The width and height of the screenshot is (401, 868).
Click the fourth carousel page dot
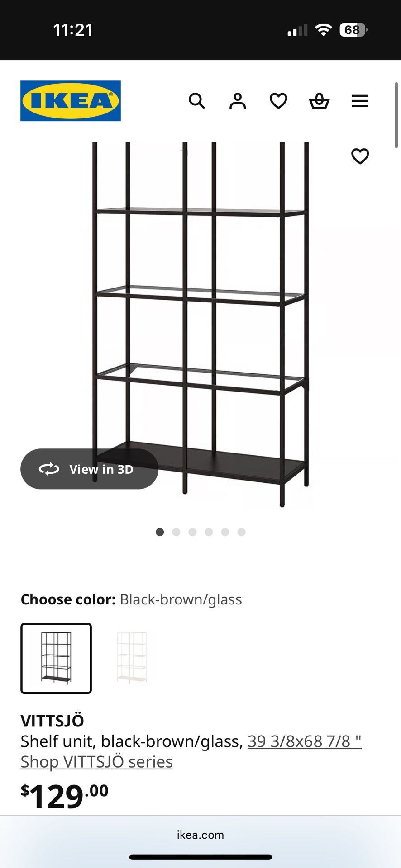tap(209, 532)
